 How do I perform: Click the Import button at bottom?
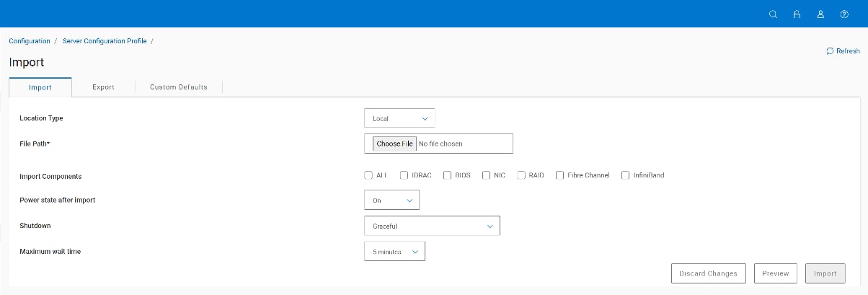coord(825,273)
